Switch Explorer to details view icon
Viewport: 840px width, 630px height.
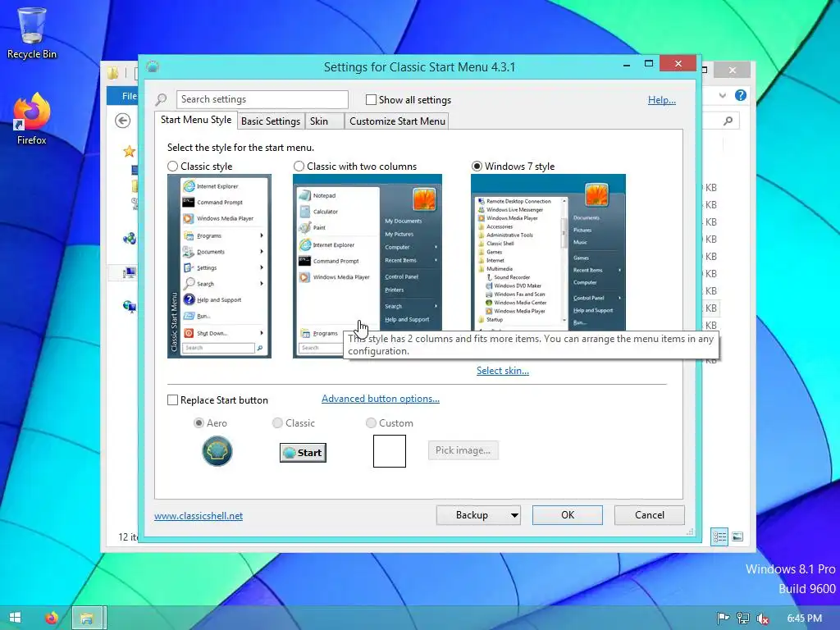pyautogui.click(x=719, y=536)
